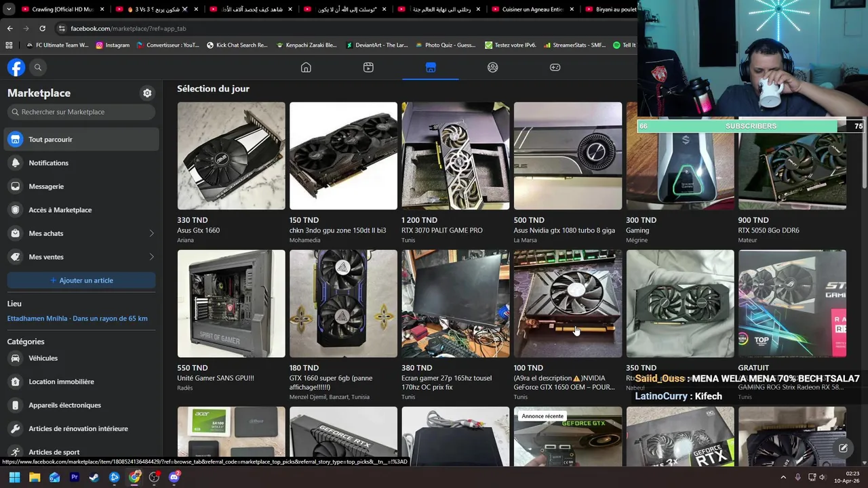Click the edit pencil icon at bottom right

pos(843,448)
